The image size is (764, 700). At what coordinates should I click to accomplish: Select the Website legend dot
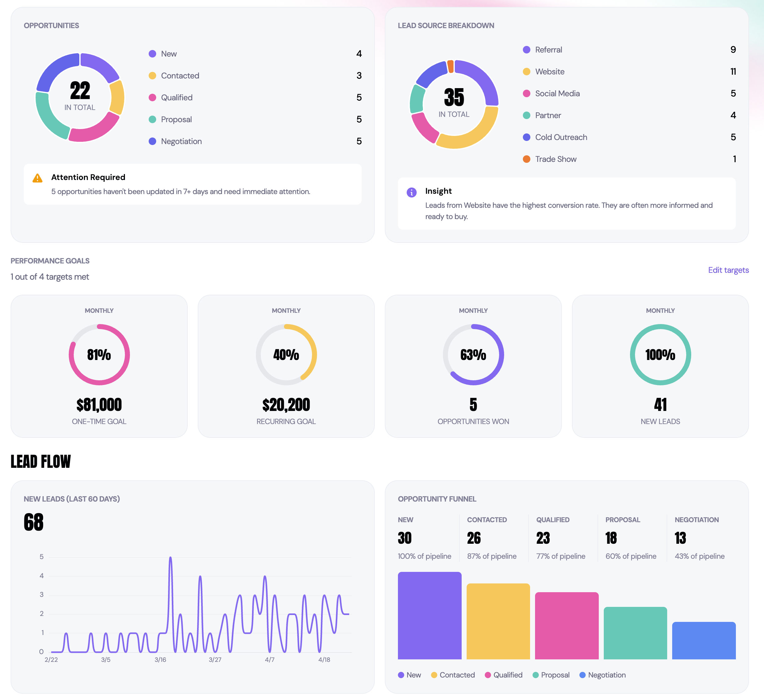[x=526, y=72]
